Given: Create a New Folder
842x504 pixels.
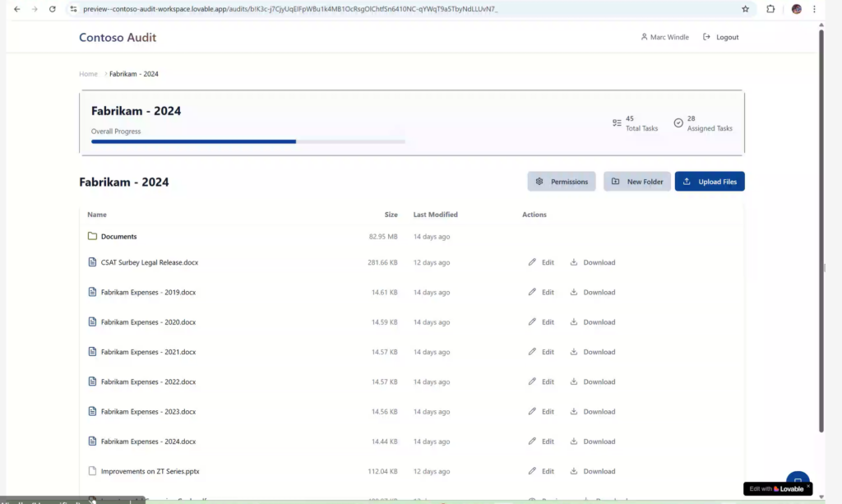Looking at the screenshot, I should point(637,182).
